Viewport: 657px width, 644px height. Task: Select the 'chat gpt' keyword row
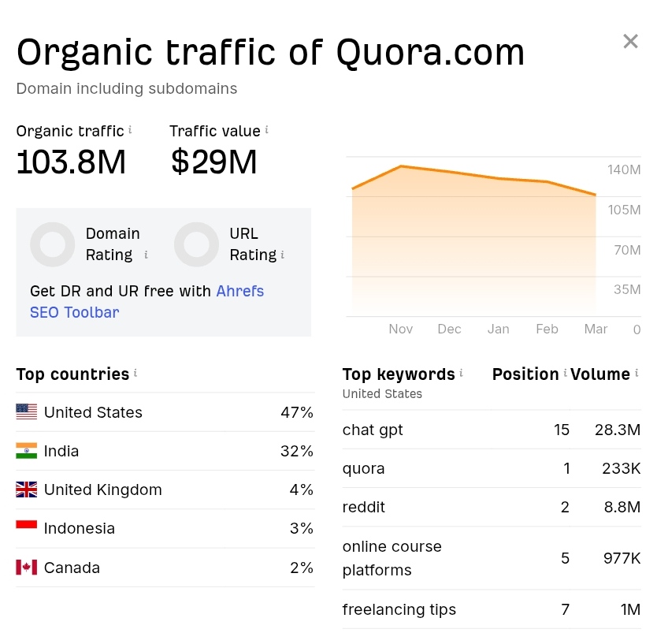tap(372, 430)
